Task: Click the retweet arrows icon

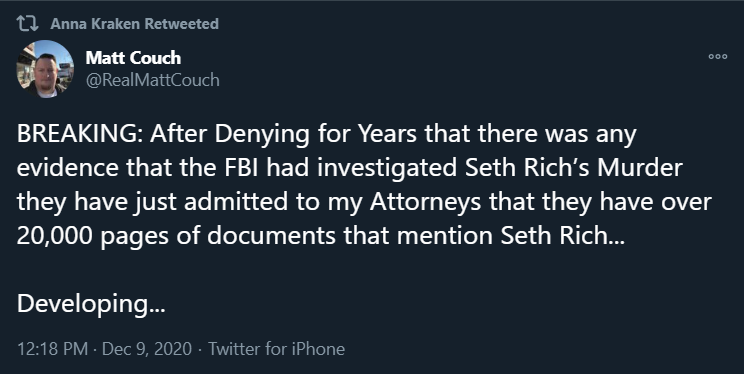Action: 28,23
